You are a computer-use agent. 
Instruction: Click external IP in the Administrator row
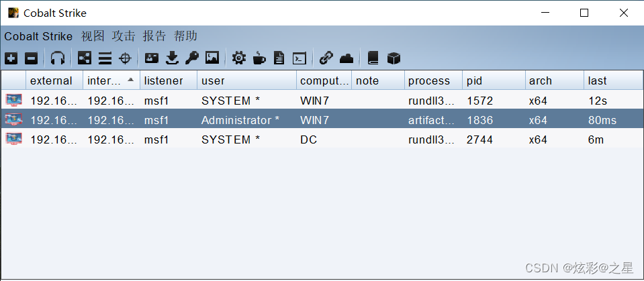click(54, 120)
